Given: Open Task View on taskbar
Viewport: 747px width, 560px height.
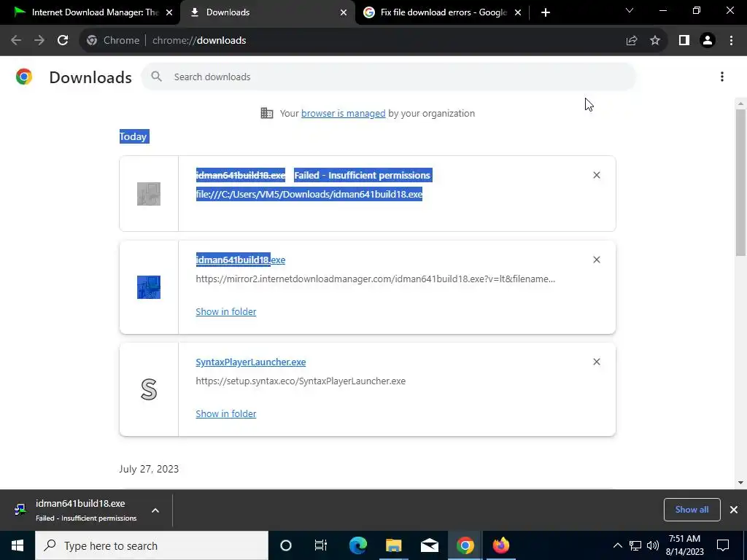Looking at the screenshot, I should coord(321,545).
